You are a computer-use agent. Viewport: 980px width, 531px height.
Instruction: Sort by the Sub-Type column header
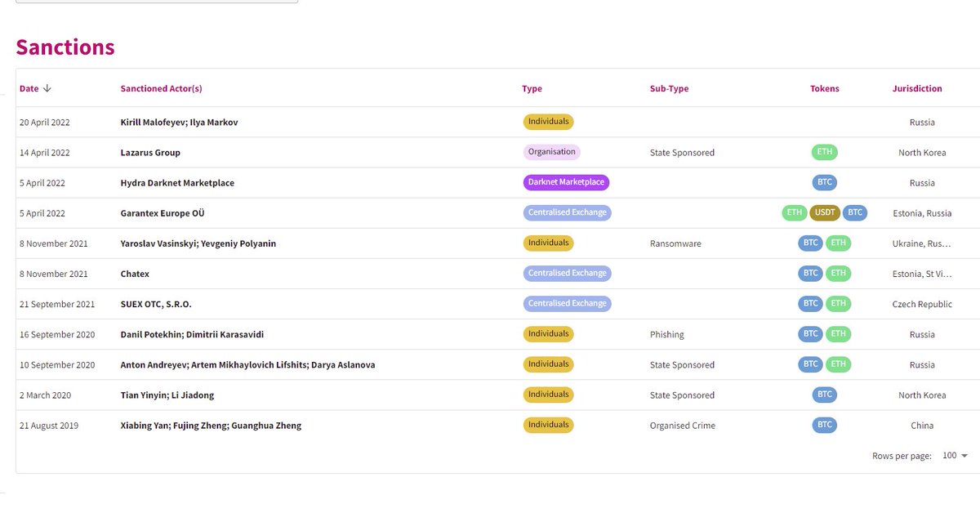click(x=669, y=88)
